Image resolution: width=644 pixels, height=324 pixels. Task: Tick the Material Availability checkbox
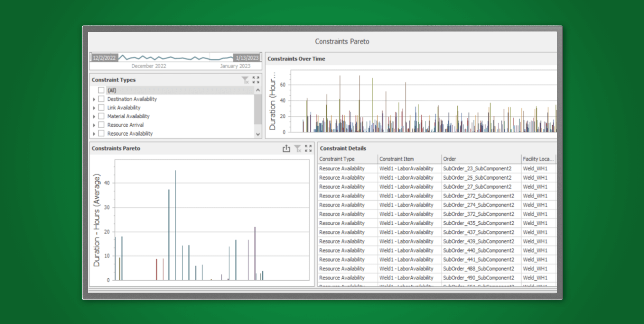coord(101,116)
